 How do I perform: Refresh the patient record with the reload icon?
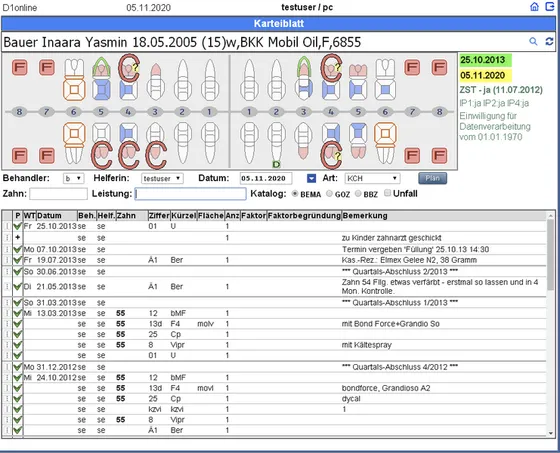(549, 41)
